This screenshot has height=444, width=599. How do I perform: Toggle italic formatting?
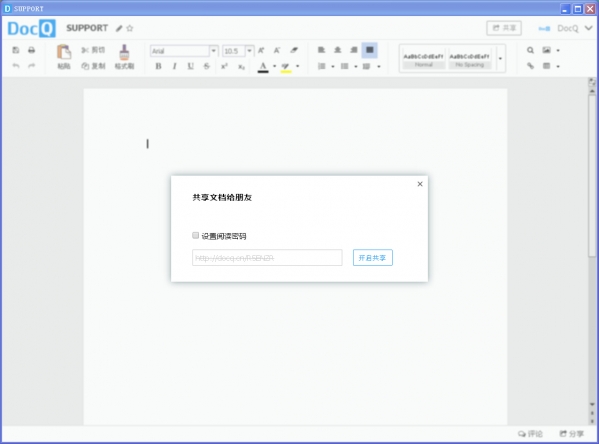tap(174, 66)
